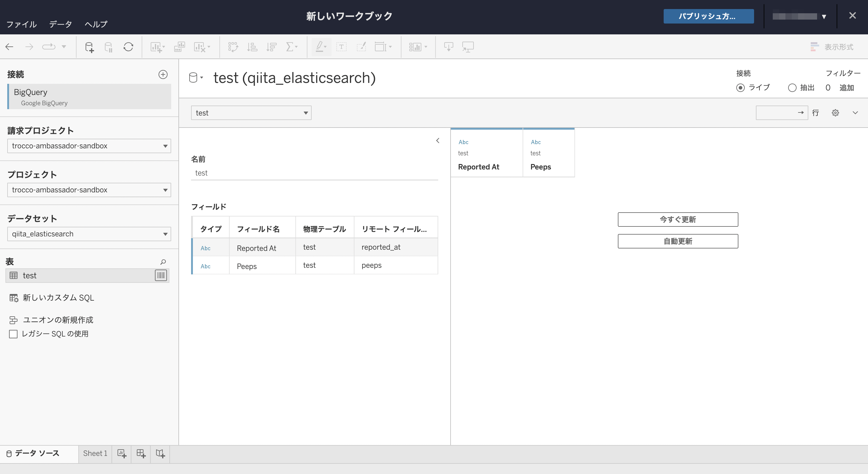Create a new data source from the toolbar
The width and height of the screenshot is (868, 474).
pyautogui.click(x=89, y=47)
